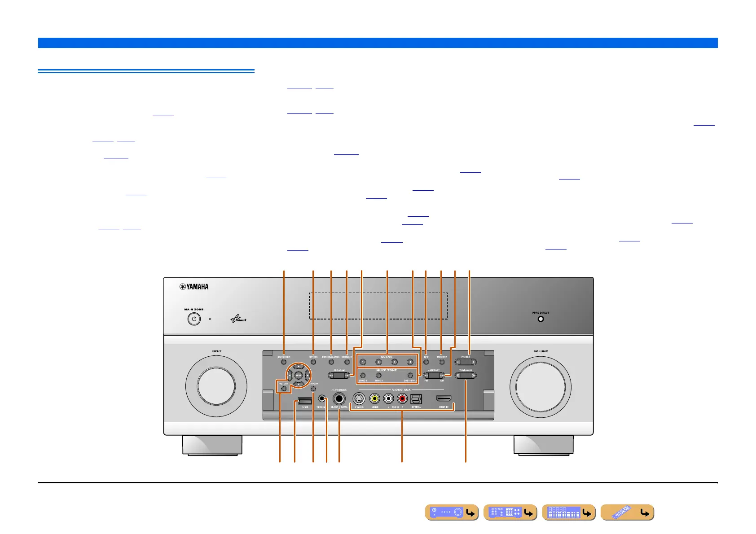Click the OPTION button on the panel
756x534 pixels.
[x=313, y=362]
